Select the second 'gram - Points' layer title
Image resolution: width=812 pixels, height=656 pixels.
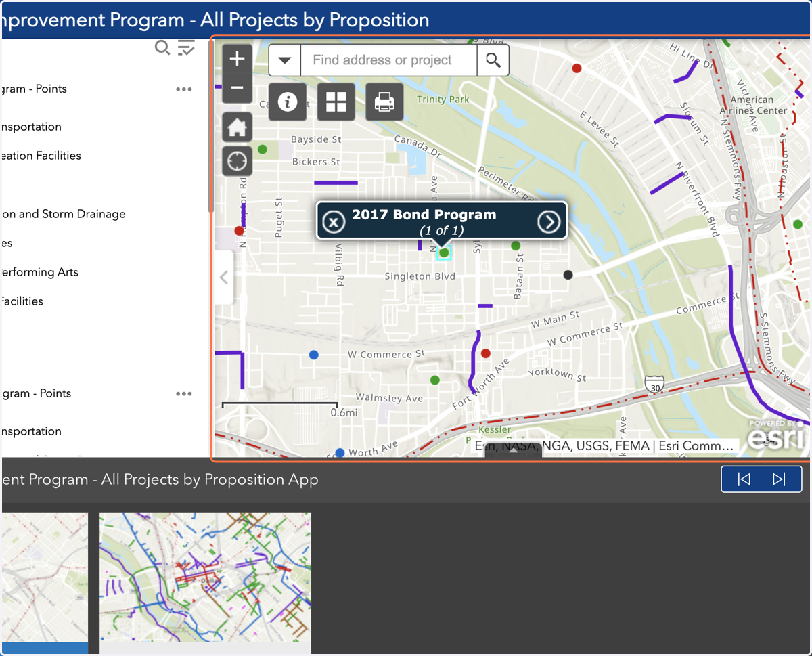[x=36, y=394]
